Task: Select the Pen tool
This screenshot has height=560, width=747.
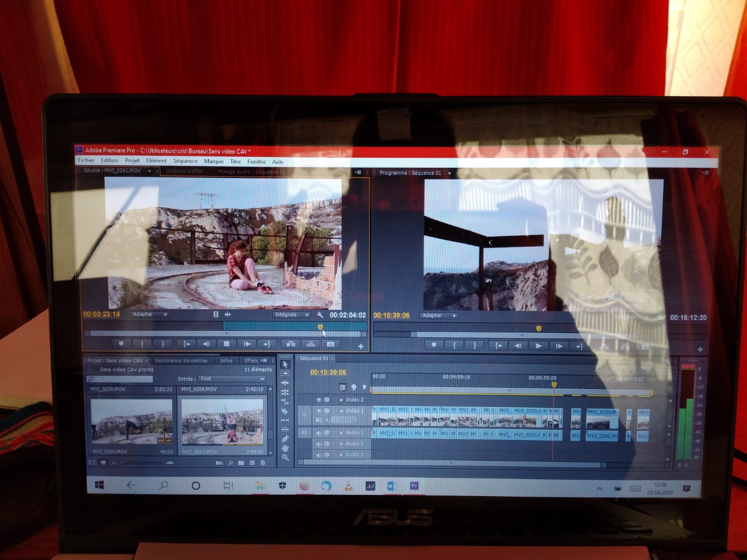Action: coord(285,439)
